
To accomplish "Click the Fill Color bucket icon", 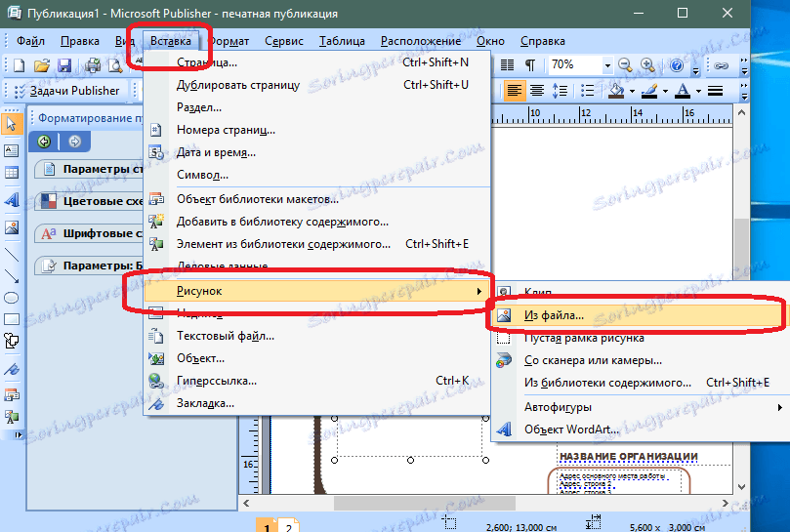I will pos(616,91).
